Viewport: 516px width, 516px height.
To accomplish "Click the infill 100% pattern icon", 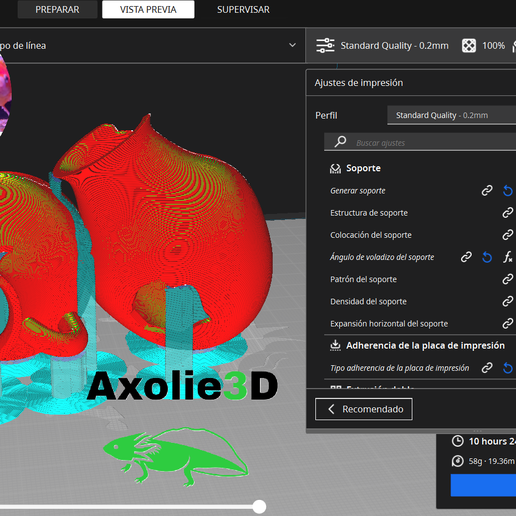I will tap(469, 45).
